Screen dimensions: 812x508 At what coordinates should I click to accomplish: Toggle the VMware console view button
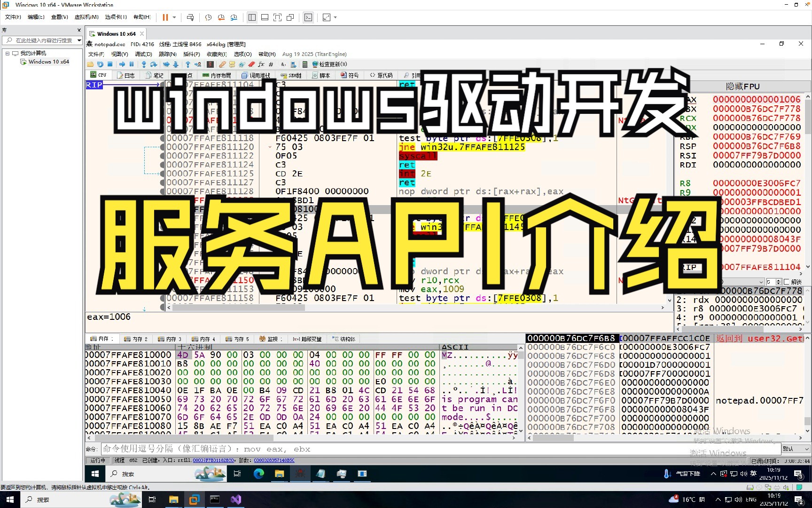(x=308, y=17)
